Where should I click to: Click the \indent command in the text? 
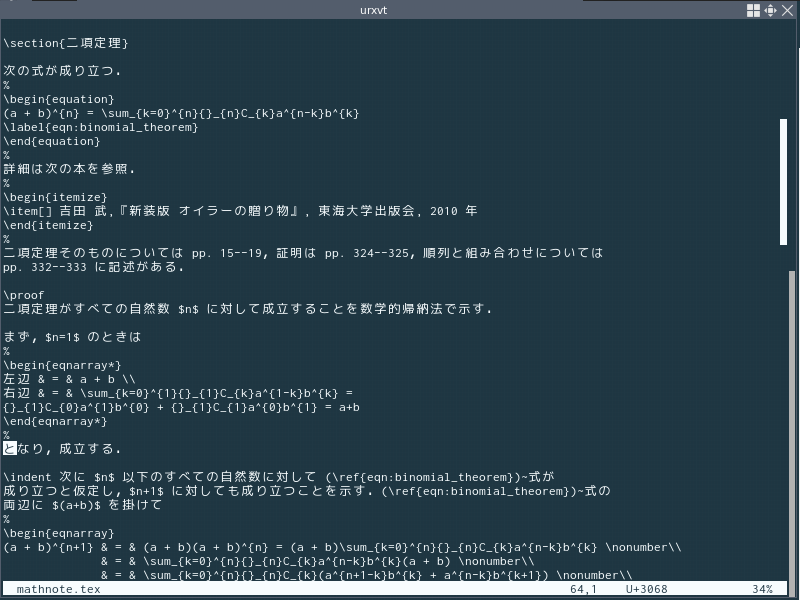(x=30, y=477)
